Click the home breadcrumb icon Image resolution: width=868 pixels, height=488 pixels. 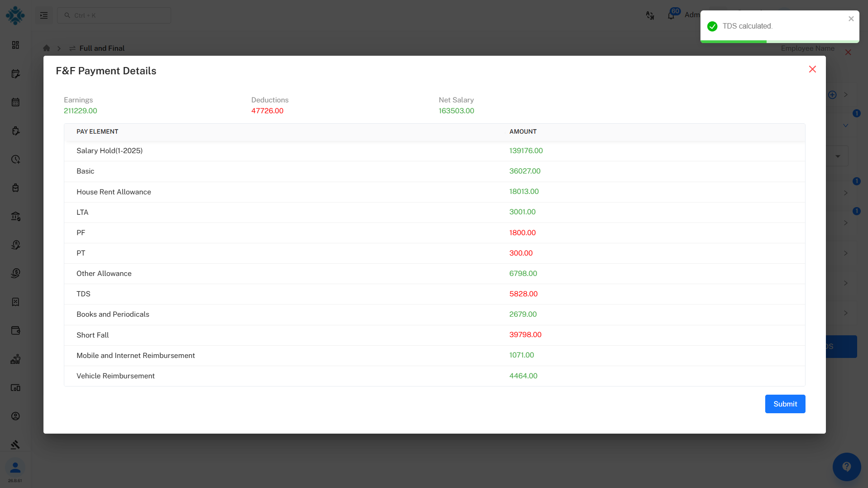coord(46,48)
